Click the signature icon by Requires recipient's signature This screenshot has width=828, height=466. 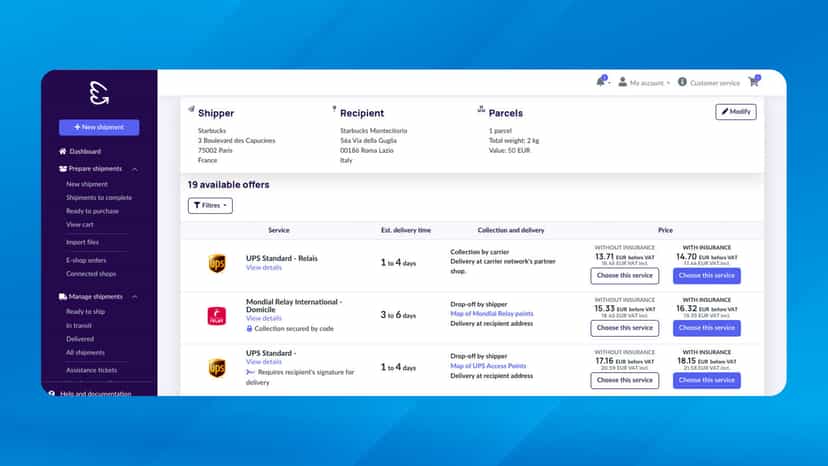[x=250, y=372]
